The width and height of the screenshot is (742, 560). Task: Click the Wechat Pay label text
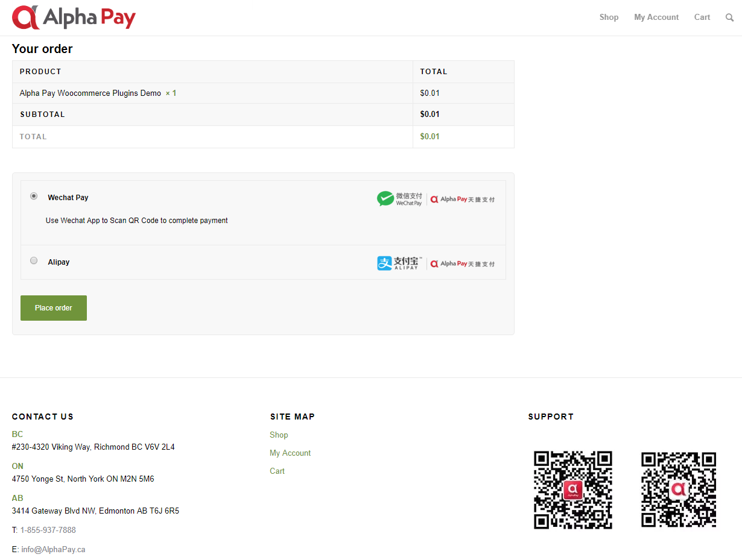click(68, 198)
